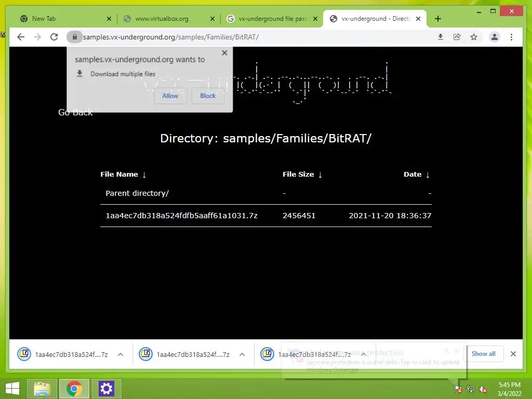Download 1aa4ec7db318a524fdfb5aaff61a1031.7z file
Viewport: 532px width, 399px height.
(x=181, y=216)
